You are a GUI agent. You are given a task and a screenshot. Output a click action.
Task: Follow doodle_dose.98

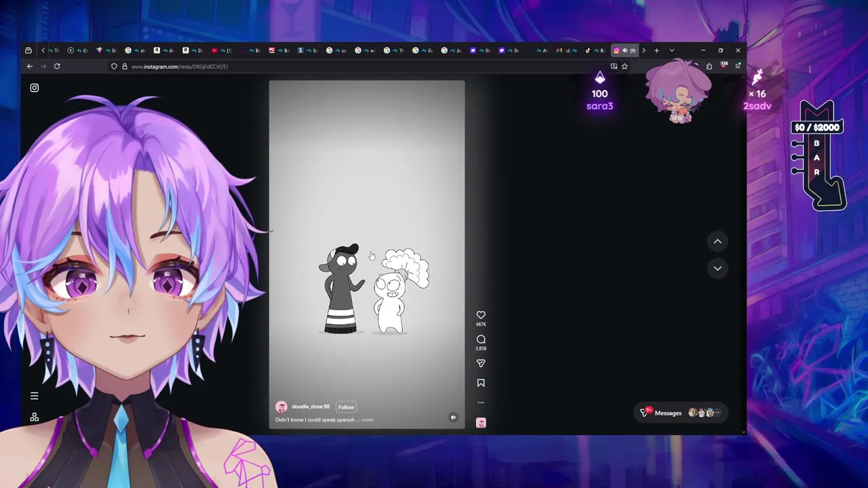coord(346,407)
